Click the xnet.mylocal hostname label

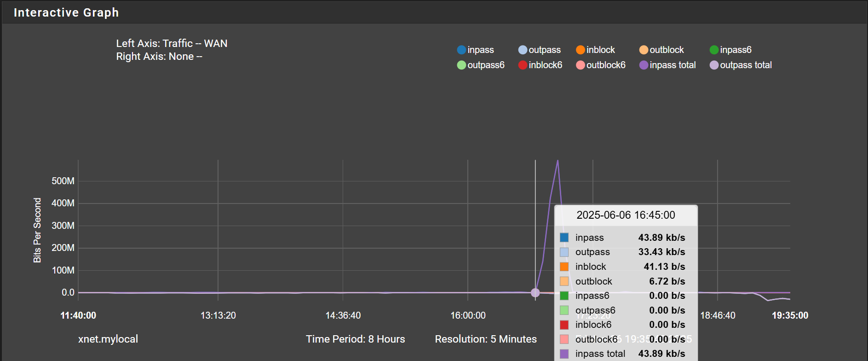tap(108, 339)
